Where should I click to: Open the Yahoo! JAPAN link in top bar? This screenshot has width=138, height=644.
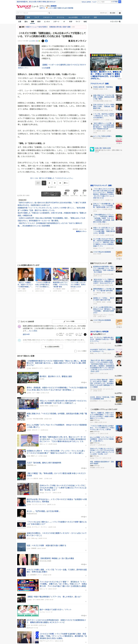86,2
